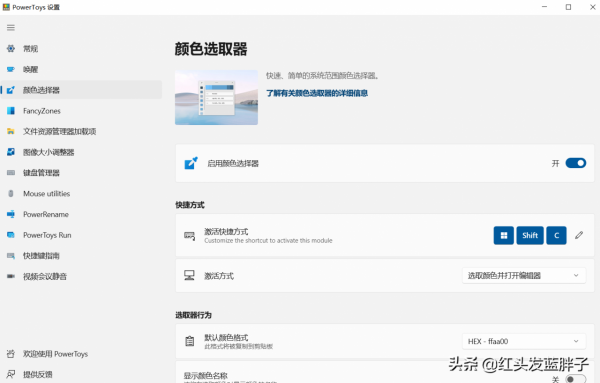Click the color picker icon in enable row
Image resolution: width=600 pixels, height=383 pixels.
pos(191,163)
